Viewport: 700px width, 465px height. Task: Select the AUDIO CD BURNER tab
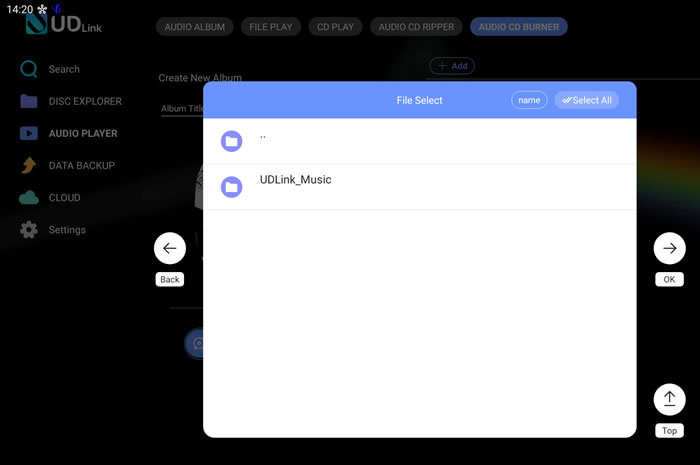[x=519, y=27]
